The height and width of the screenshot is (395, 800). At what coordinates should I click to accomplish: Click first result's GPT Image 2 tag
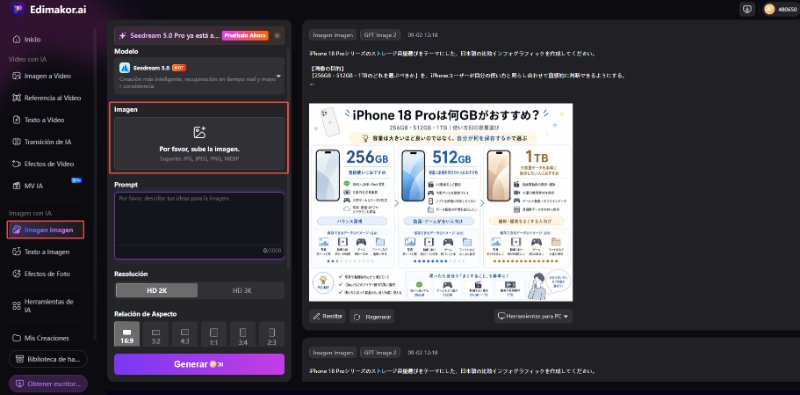380,35
